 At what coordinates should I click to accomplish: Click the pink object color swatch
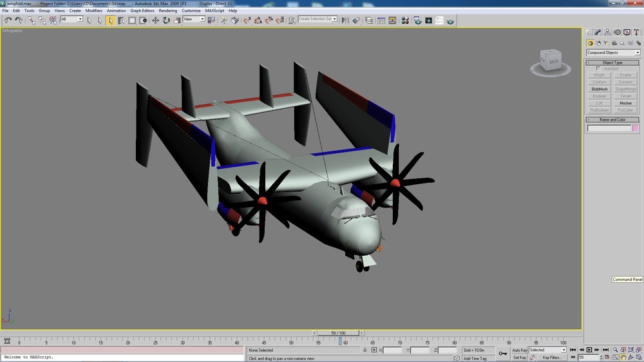tap(636, 128)
